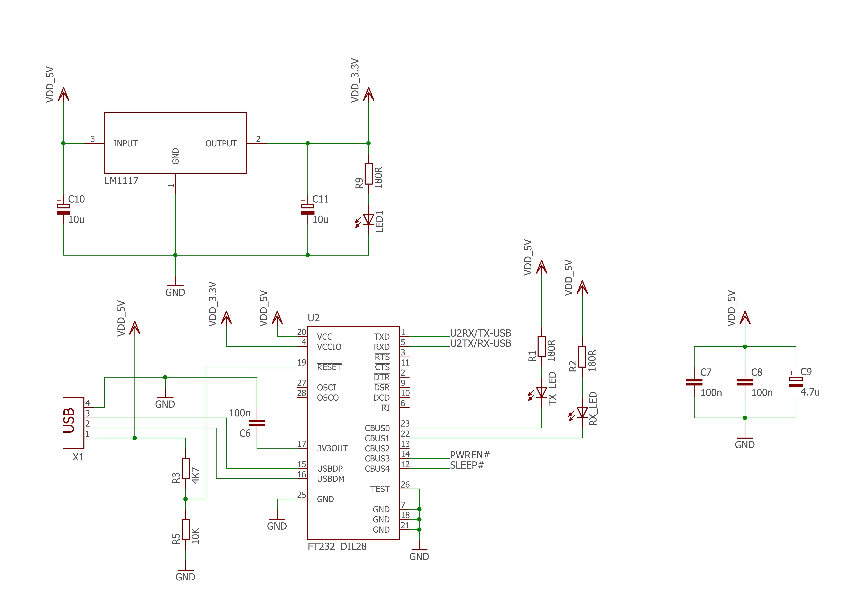This screenshot has height=616, width=866.
Task: Select the C7 capacitor symbol
Action: tap(694, 382)
